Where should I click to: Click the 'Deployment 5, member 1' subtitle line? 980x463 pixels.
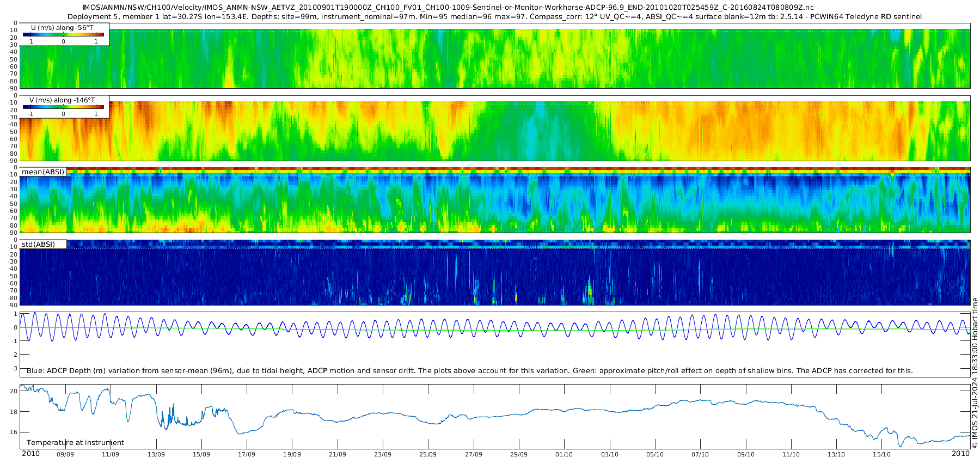tap(494, 16)
